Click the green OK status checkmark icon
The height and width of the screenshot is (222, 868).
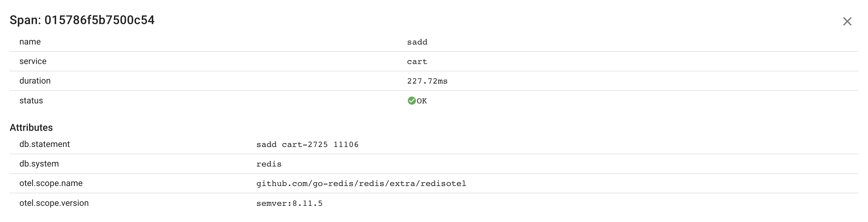pyautogui.click(x=411, y=101)
